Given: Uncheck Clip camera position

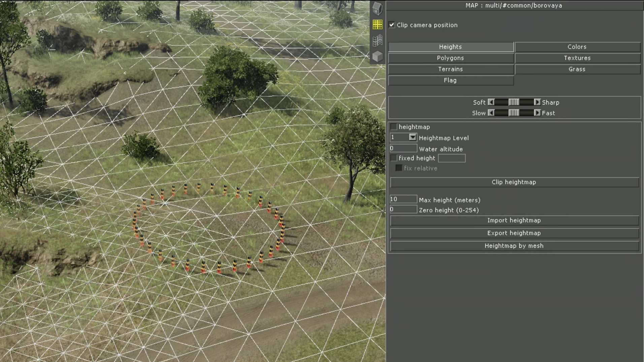Looking at the screenshot, I should pos(391,25).
